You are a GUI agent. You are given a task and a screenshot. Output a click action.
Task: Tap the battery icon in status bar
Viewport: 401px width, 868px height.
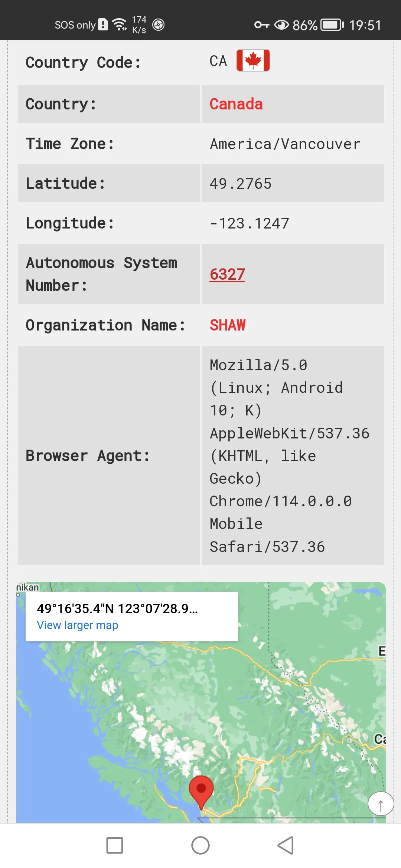(x=332, y=25)
